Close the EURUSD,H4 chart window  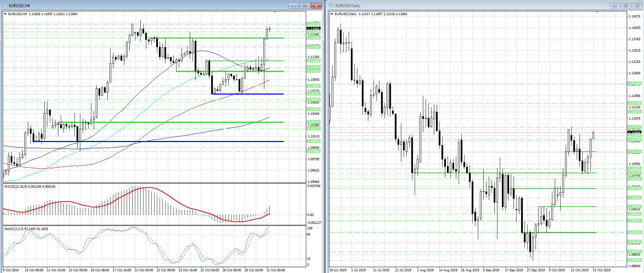316,6
